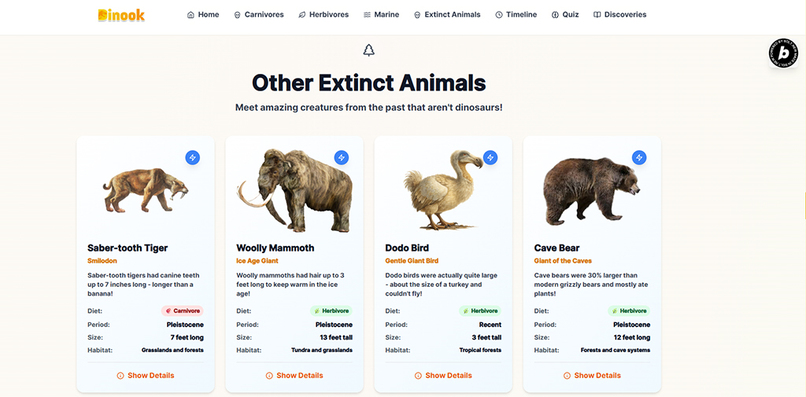806x397 pixels.
Task: Click the Saber-tooth Tiger image
Action: click(x=145, y=190)
